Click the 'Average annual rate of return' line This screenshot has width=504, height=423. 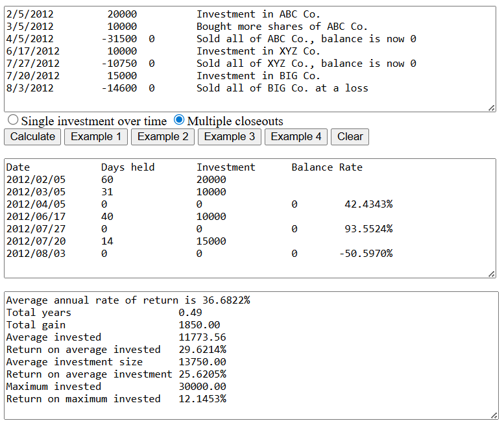(x=128, y=300)
